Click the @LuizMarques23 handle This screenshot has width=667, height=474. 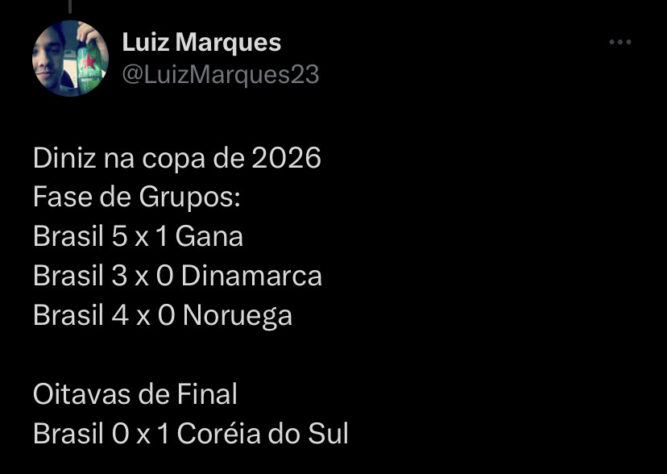tap(220, 75)
